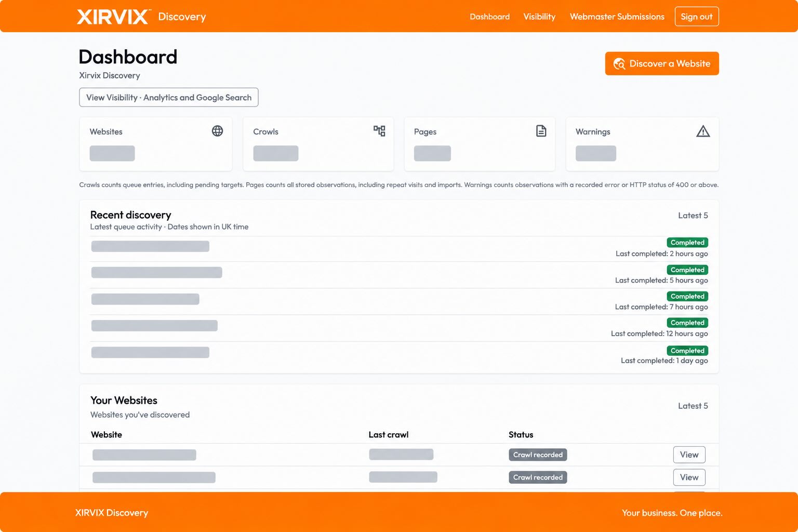Go to Webmaster Submissions
The width and height of the screenshot is (798, 532).
click(x=617, y=17)
